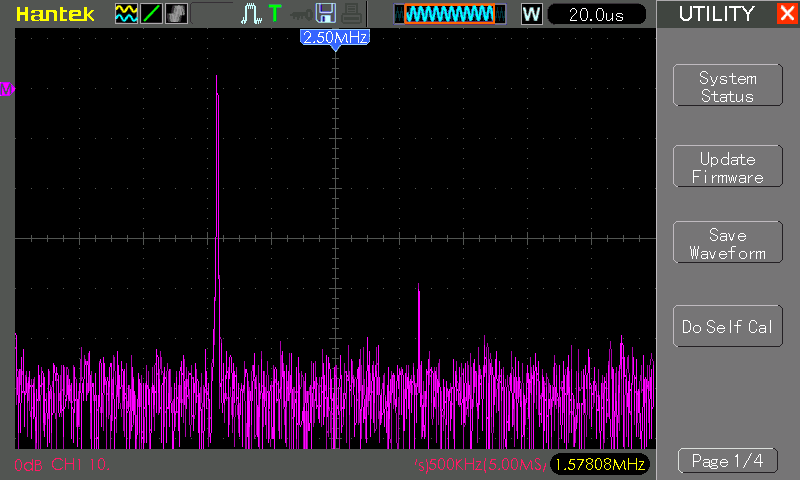The width and height of the screenshot is (800, 480).
Task: Click the W window mode icon
Action: tap(531, 14)
